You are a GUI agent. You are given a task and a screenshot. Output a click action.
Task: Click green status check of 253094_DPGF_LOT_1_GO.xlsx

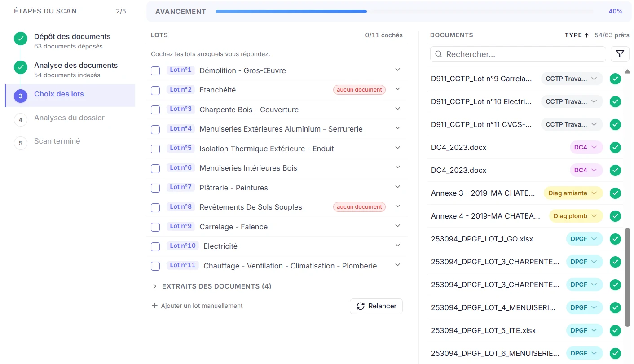pos(615,239)
